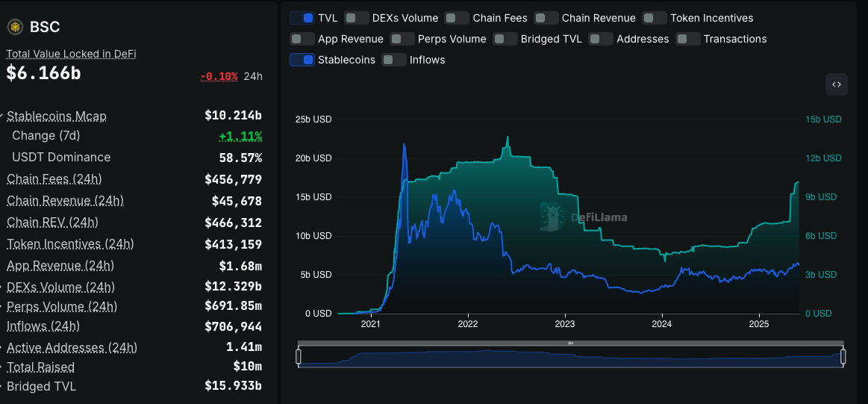Enable the Chain Fees toggle

457,18
